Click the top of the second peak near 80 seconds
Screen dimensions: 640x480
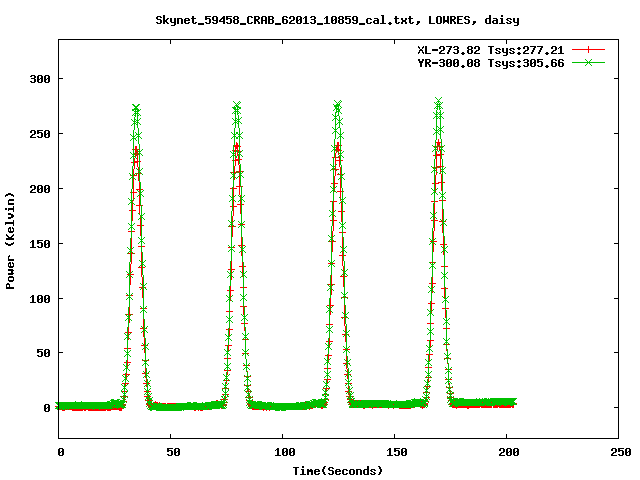tap(237, 105)
